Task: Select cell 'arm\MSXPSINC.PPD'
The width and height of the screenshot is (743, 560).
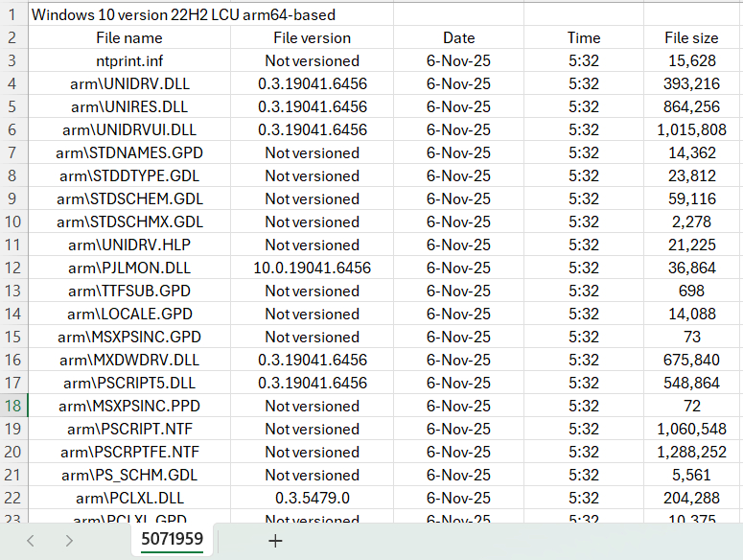Action: pyautogui.click(x=129, y=406)
